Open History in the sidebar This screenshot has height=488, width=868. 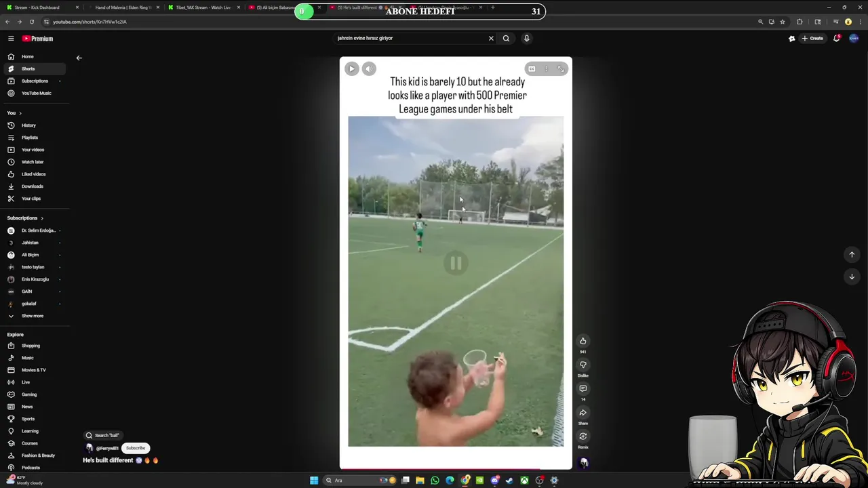click(x=35, y=125)
